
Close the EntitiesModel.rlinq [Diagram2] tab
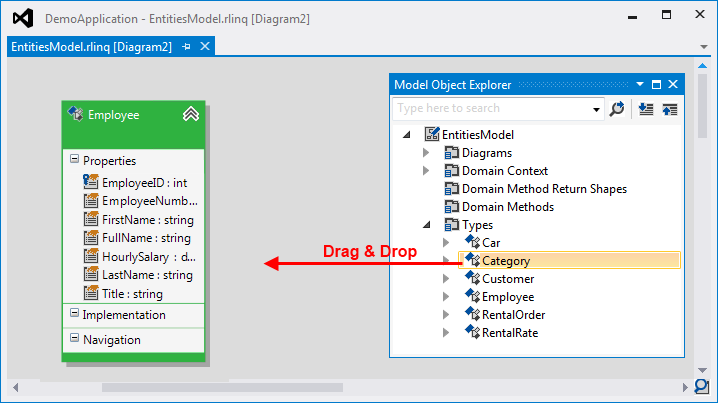[205, 46]
